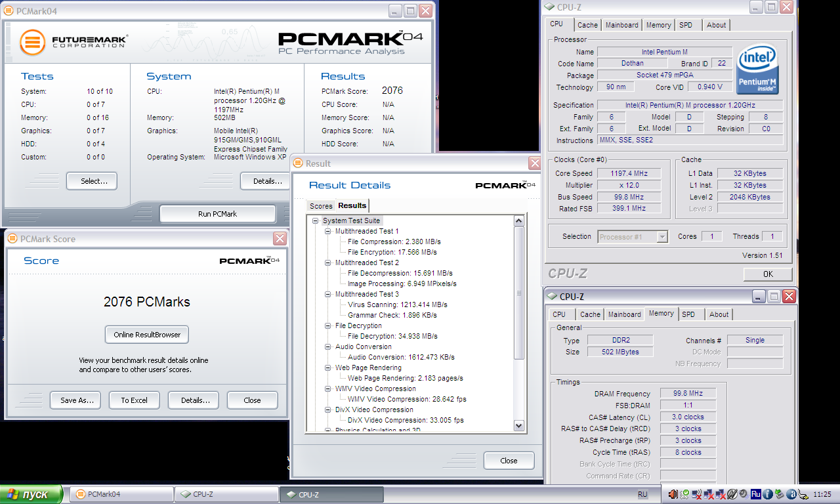Click the blue Ru keyboard tray icon
This screenshot has height=504, width=840.
756,494
